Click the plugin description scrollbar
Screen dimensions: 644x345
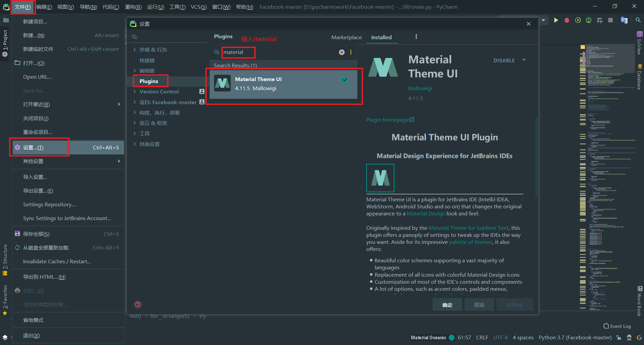(x=536, y=157)
